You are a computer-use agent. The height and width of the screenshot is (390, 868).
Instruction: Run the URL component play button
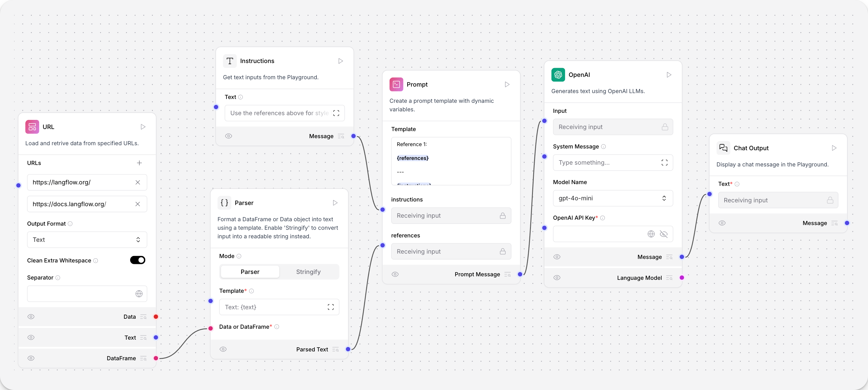143,127
